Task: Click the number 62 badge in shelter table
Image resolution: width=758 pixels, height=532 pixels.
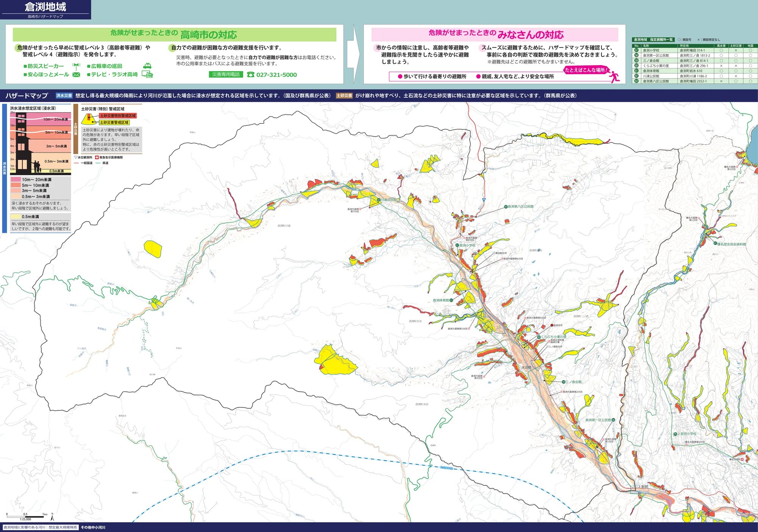Action: pyautogui.click(x=636, y=76)
